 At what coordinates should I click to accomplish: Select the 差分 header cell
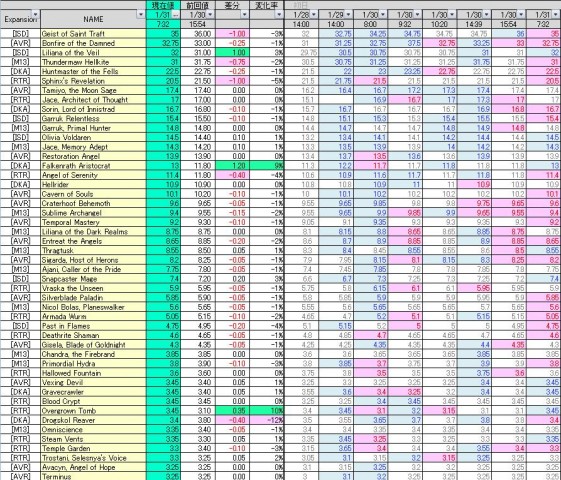click(x=233, y=5)
